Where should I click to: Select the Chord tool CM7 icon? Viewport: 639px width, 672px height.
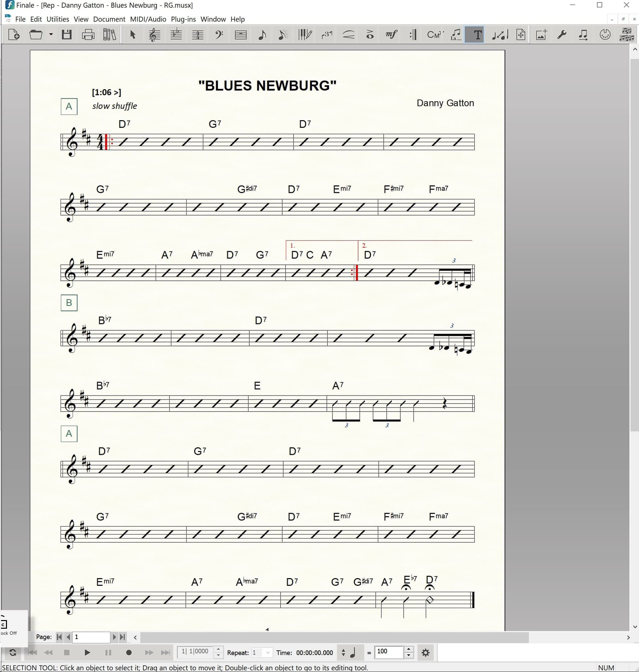435,35
